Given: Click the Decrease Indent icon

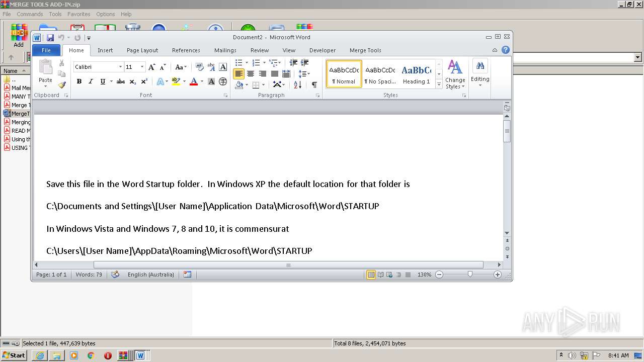Looking at the screenshot, I should click(293, 63).
